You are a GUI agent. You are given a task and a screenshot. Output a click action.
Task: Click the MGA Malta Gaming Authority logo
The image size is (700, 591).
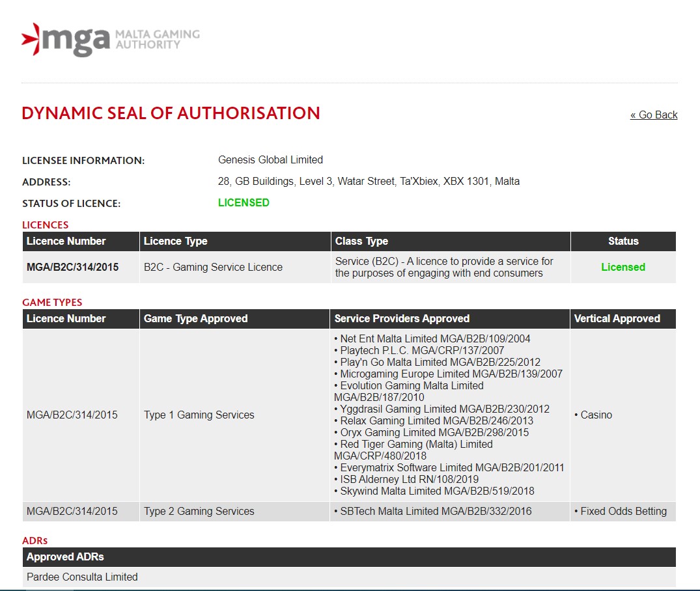110,40
